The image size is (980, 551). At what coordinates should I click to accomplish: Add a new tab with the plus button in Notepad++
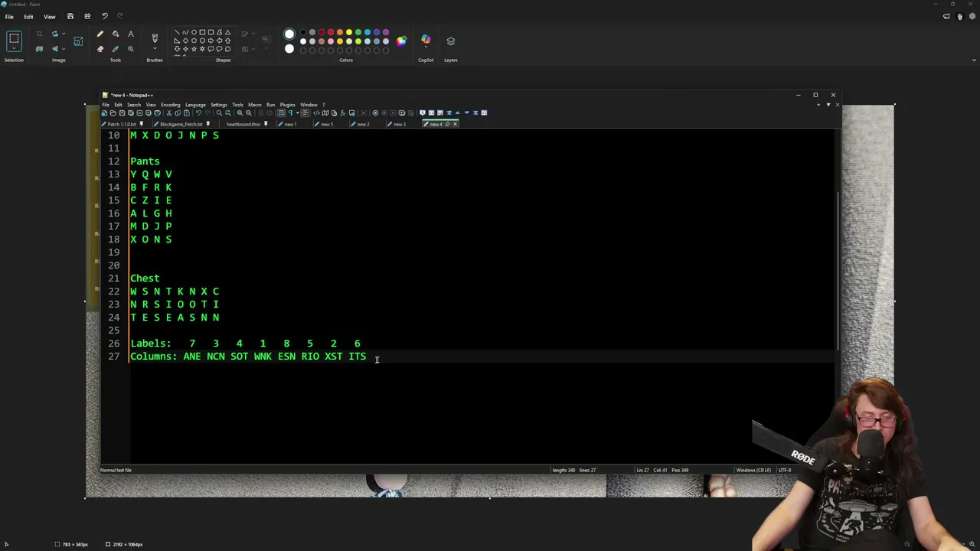(x=819, y=104)
